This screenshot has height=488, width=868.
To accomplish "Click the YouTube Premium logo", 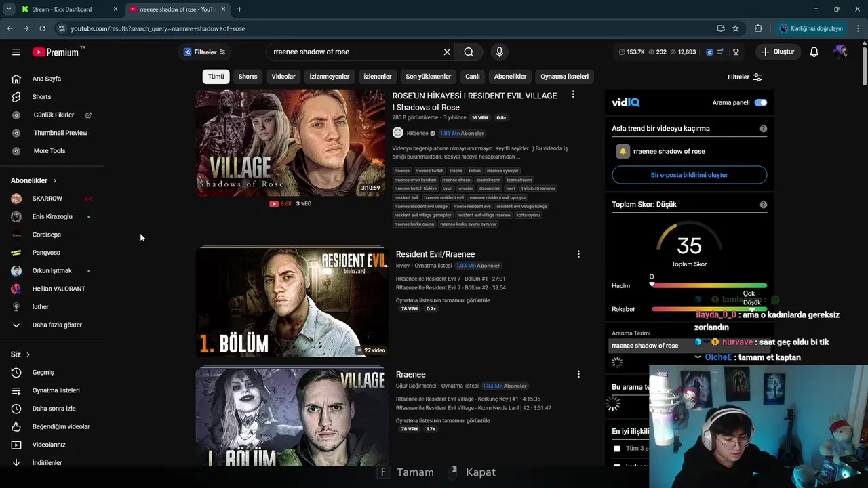I will (x=56, y=52).
